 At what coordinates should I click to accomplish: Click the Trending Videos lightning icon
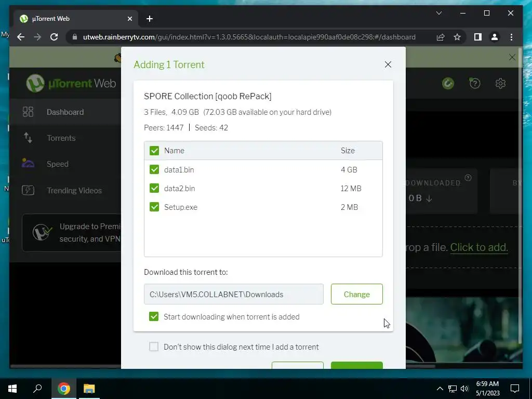(28, 190)
